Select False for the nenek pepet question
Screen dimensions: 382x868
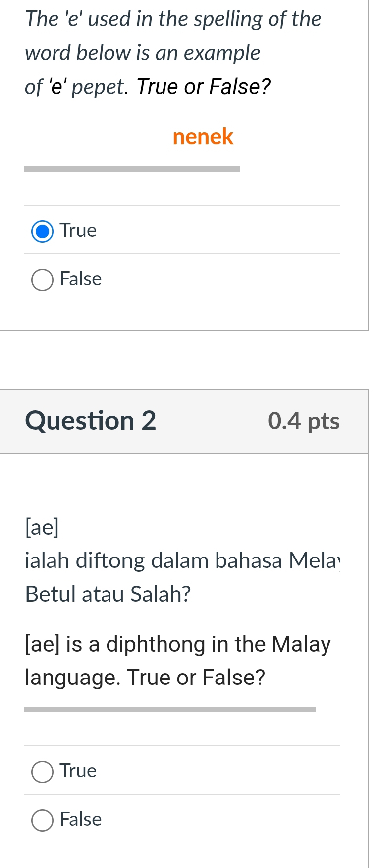pos(42,279)
